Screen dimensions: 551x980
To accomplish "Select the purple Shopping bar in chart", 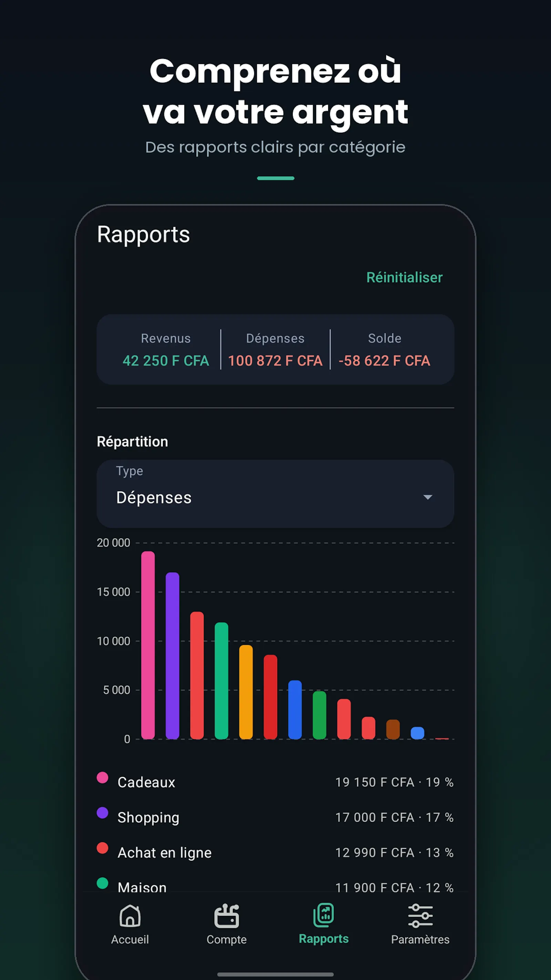I will click(x=172, y=655).
